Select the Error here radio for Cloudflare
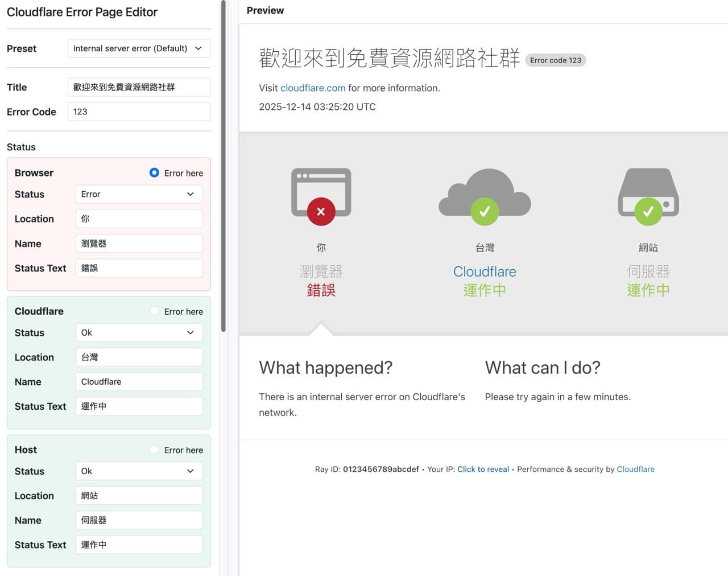The height and width of the screenshot is (576, 728). 154,311
